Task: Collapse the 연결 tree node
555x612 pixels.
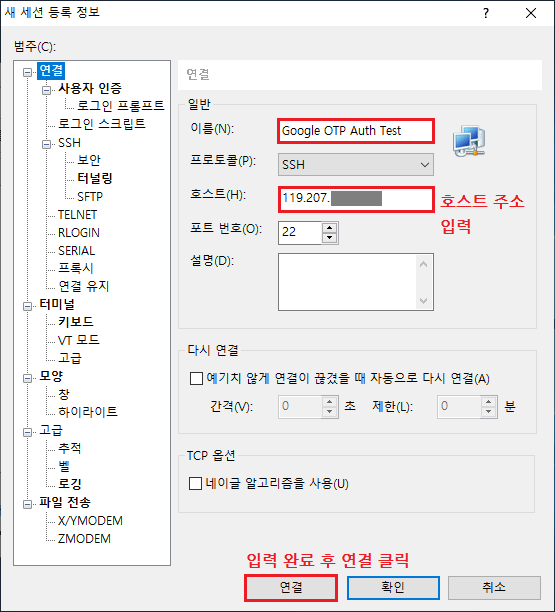Action: (27, 72)
